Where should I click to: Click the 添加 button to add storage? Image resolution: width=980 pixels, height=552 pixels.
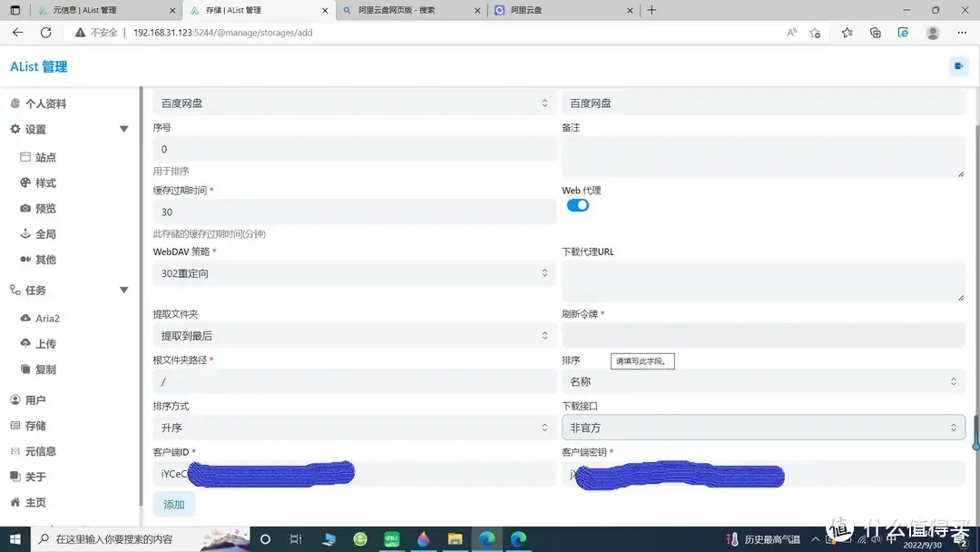tap(173, 504)
